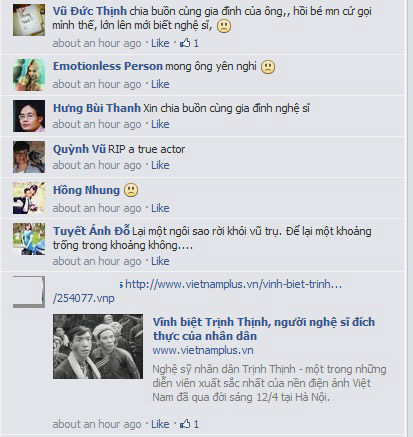The height and width of the screenshot is (437, 413).
Task: Click the thumbs-up icon under the vietnamplus link post
Action: click(185, 424)
